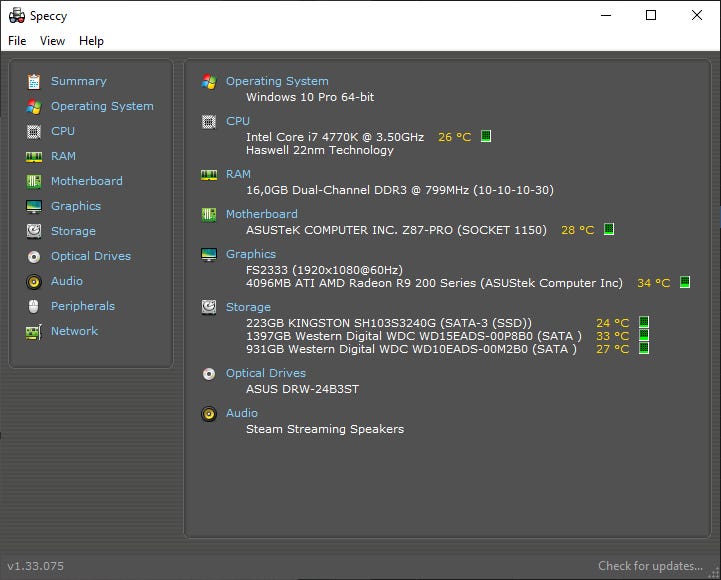Open the Help menu
Screen dimensions: 721x580
click(91, 41)
